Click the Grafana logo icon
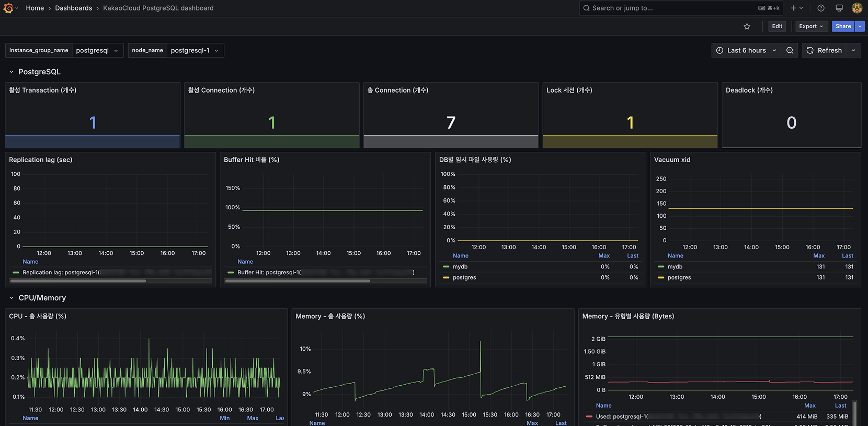Viewport: 868px width, 426px height. tap(8, 8)
